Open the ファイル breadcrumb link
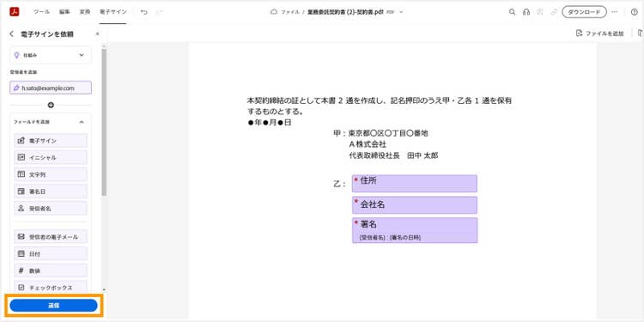Screen dimensions: 644x322 290,12
